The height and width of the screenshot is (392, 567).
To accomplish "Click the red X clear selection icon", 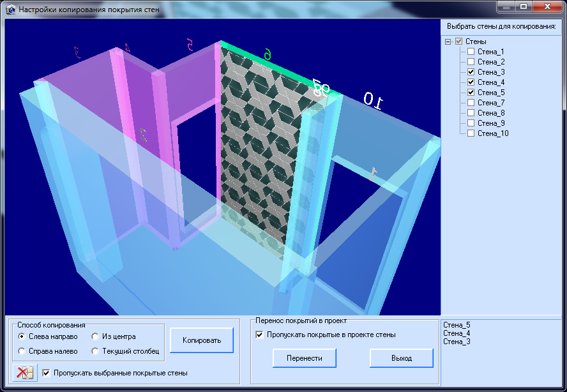I will tap(25, 373).
